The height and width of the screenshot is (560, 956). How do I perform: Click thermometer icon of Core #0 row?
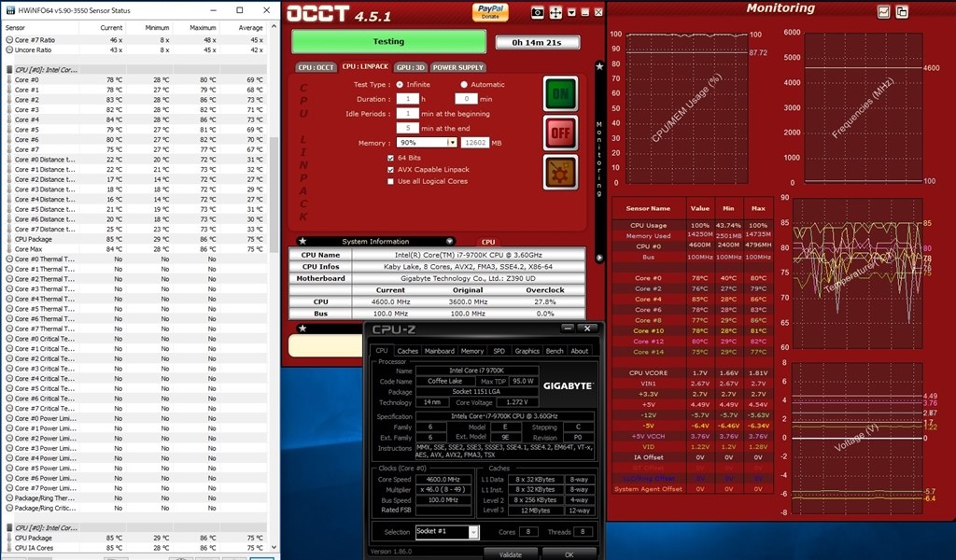pos(9,80)
